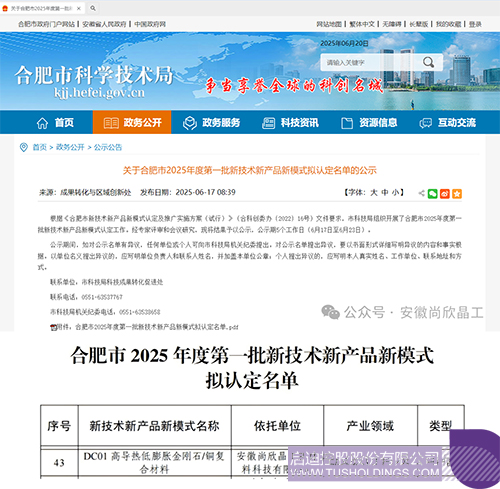Click the location pin icon in breadcrumb
The width and height of the screenshot is (500, 489).
pos(24,147)
